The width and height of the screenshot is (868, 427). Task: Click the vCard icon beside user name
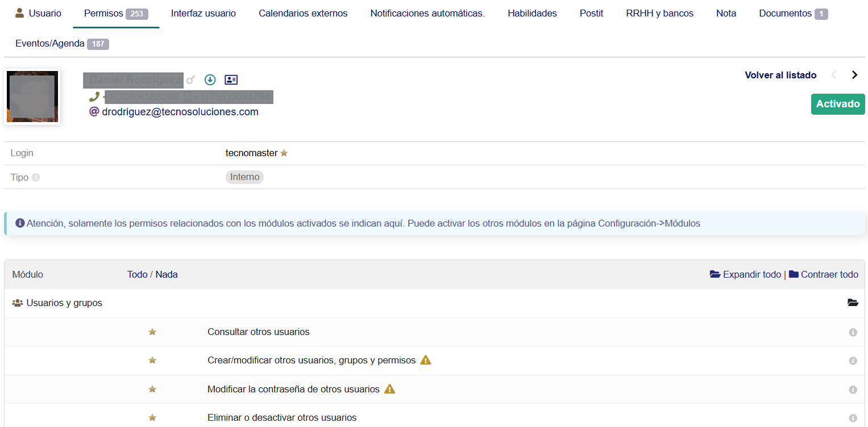point(231,80)
